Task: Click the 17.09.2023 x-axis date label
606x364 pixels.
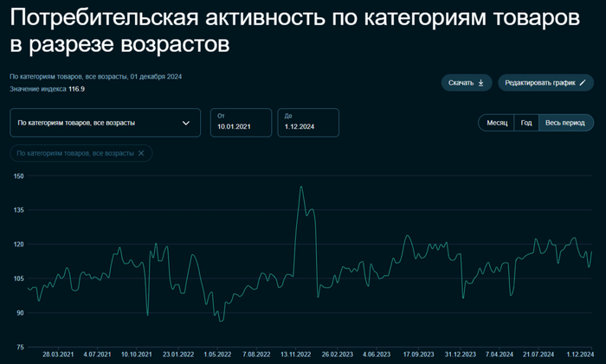Action: 418,354
